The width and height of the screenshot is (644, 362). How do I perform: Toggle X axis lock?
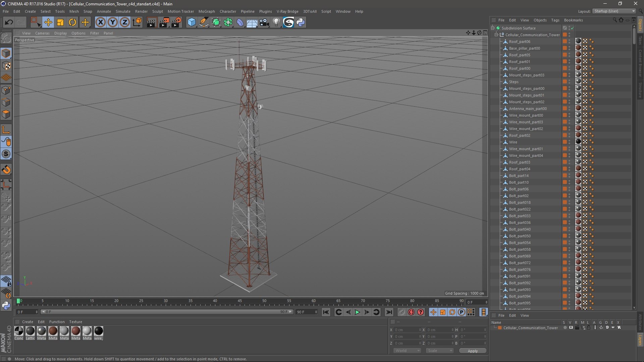pyautogui.click(x=100, y=22)
